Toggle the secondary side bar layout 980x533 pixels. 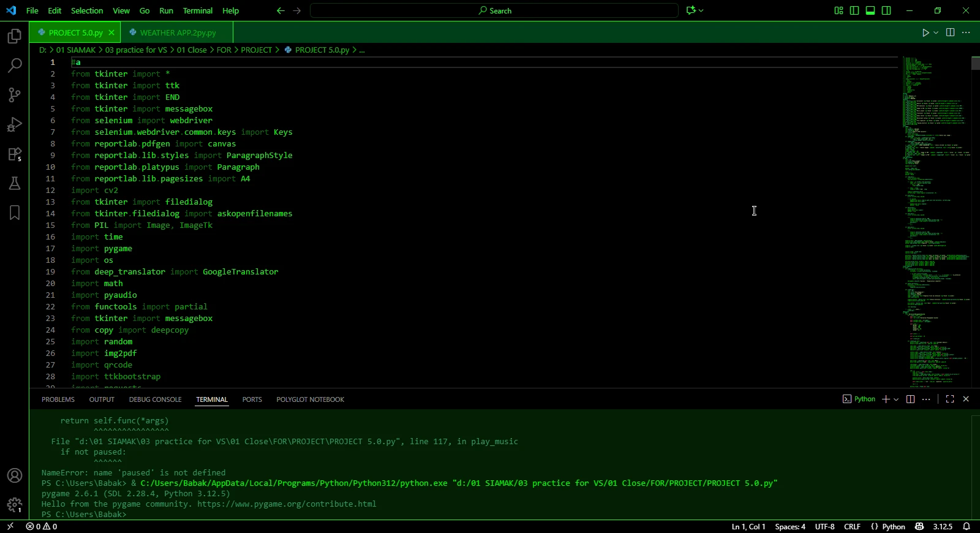[886, 10]
